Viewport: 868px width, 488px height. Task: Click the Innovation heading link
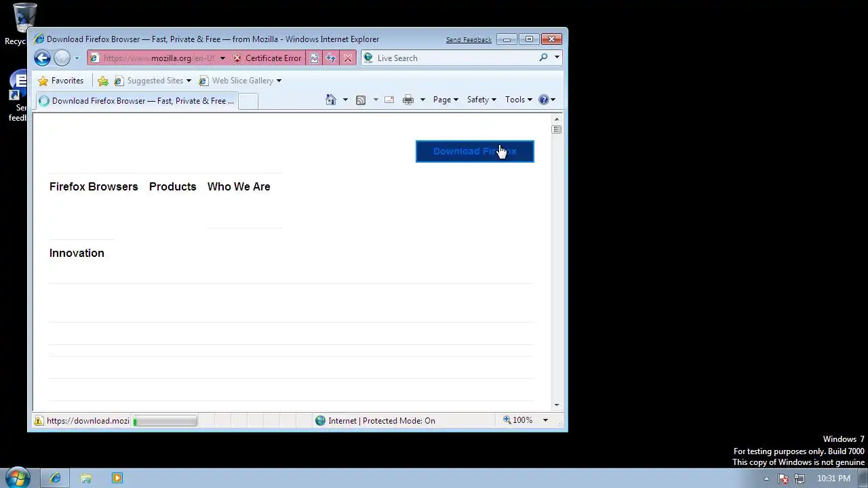coord(77,253)
